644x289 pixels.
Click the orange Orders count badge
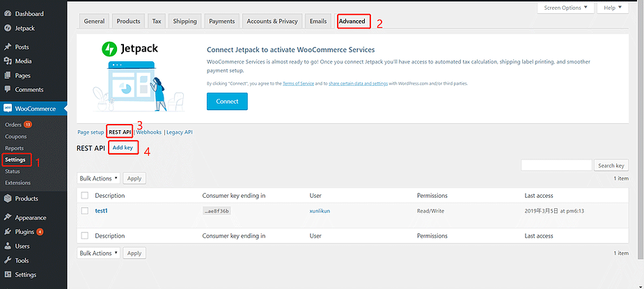coord(28,125)
